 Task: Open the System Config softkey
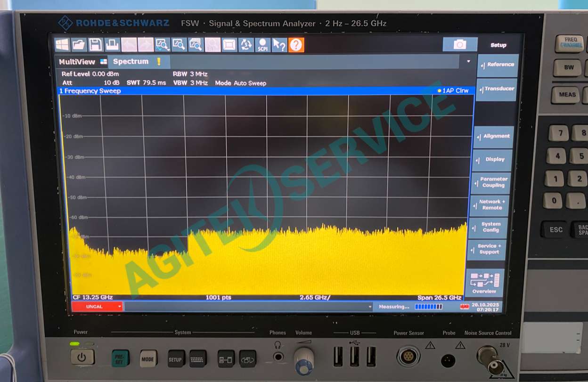(488, 227)
